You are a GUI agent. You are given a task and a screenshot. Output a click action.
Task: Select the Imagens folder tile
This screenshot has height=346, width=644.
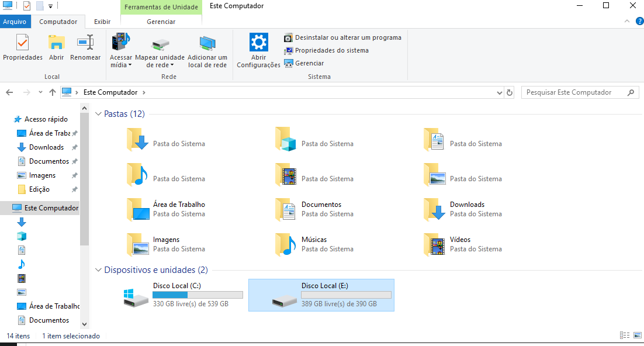172,244
